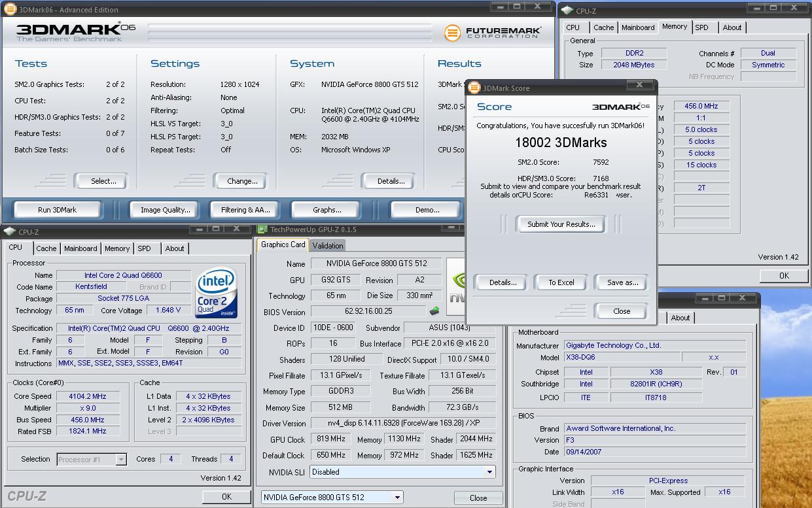Click the 3DMark06 logo inside the Score dialog
The image size is (812, 508).
coord(620,107)
